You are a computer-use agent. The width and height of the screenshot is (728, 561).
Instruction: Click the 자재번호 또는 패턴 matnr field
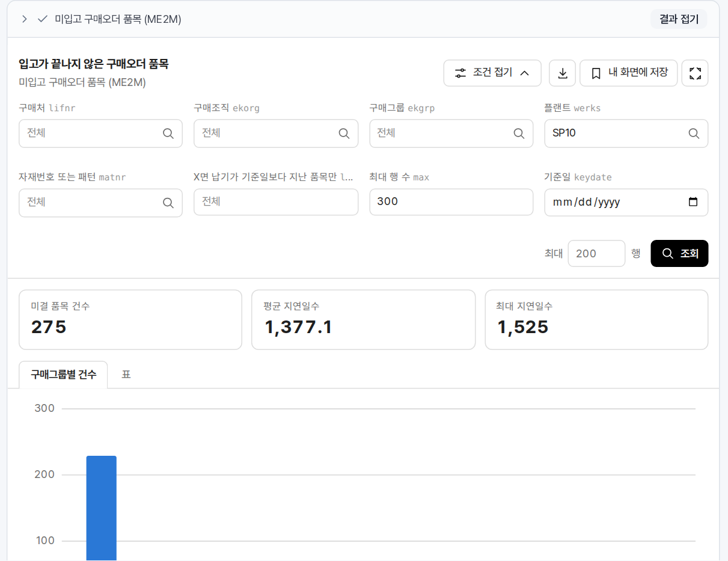click(x=100, y=203)
